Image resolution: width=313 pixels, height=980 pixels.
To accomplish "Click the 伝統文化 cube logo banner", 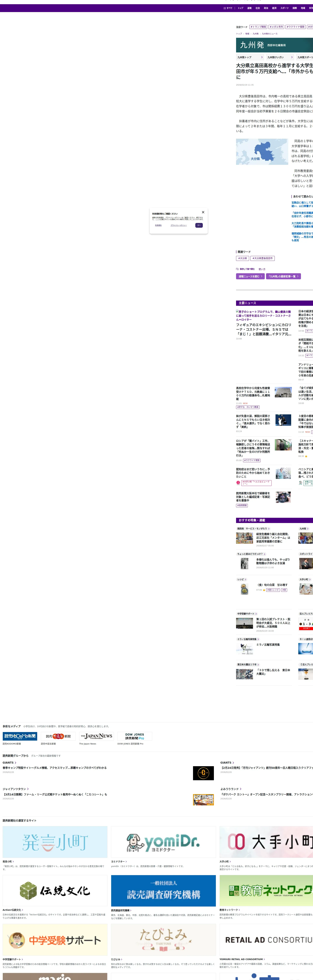I will 55,891.
